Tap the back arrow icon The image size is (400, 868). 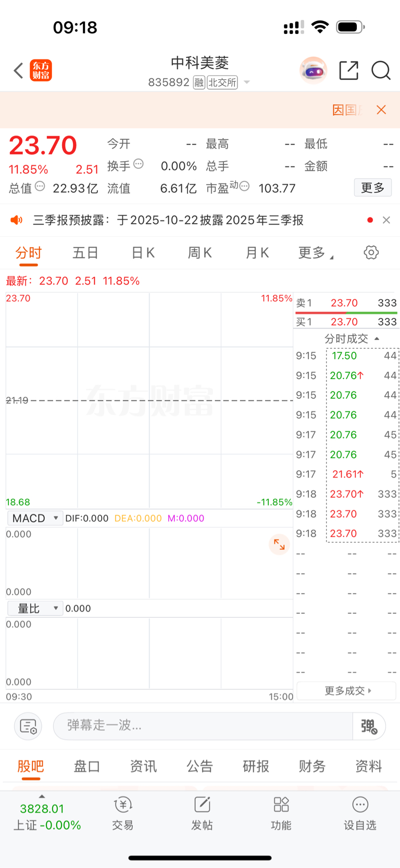point(19,70)
